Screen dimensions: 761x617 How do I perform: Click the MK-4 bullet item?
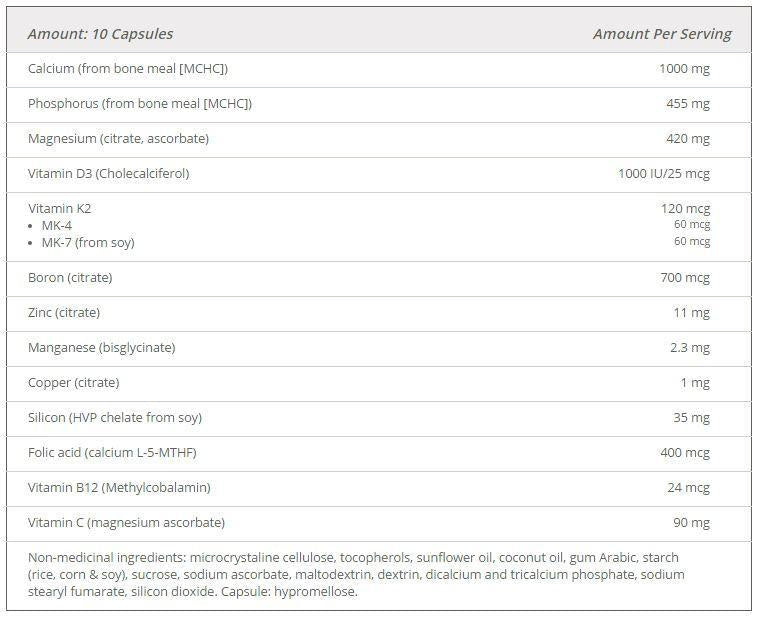coord(57,226)
